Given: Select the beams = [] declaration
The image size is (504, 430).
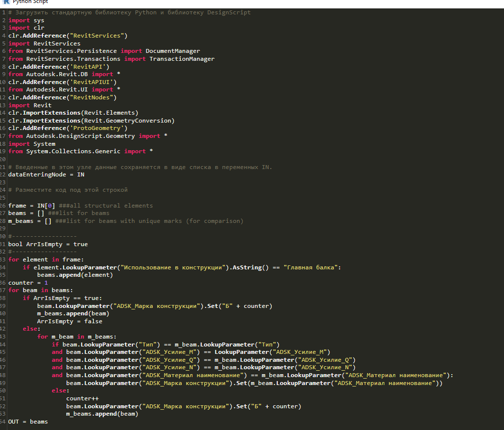Looking at the screenshot, I should coord(28,213).
